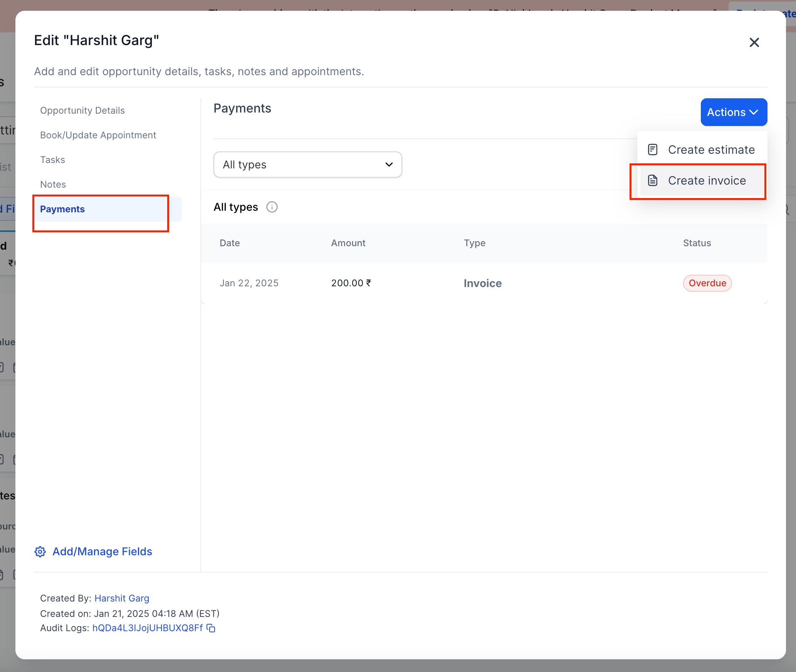796x672 pixels.
Task: Open the Notes section
Action: (53, 185)
